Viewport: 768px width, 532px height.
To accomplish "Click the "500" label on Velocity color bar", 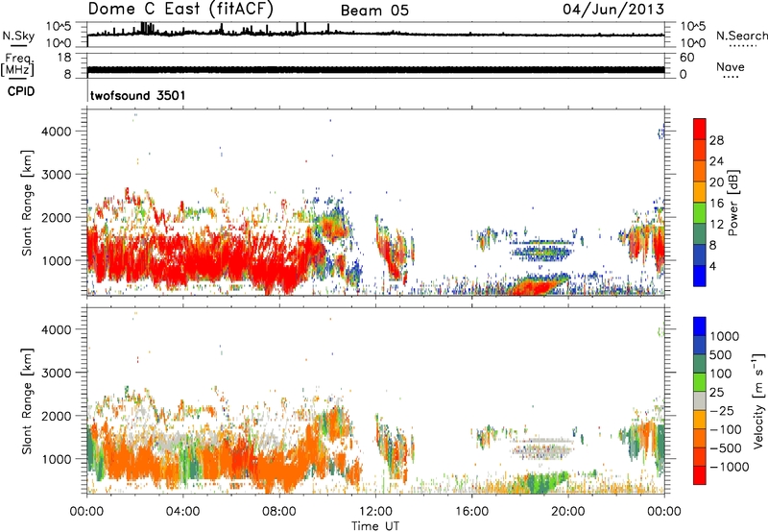I will coord(723,355).
